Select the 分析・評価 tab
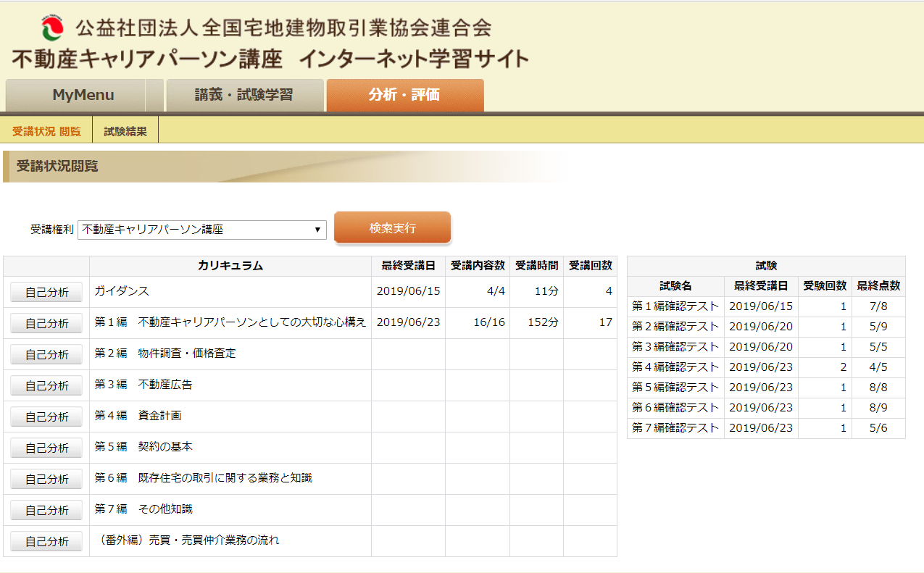Image resolution: width=924 pixels, height=573 pixels. (x=404, y=95)
